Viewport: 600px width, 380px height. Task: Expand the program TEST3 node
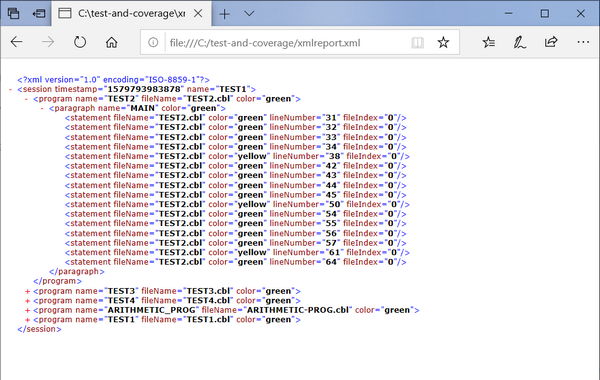(27, 291)
